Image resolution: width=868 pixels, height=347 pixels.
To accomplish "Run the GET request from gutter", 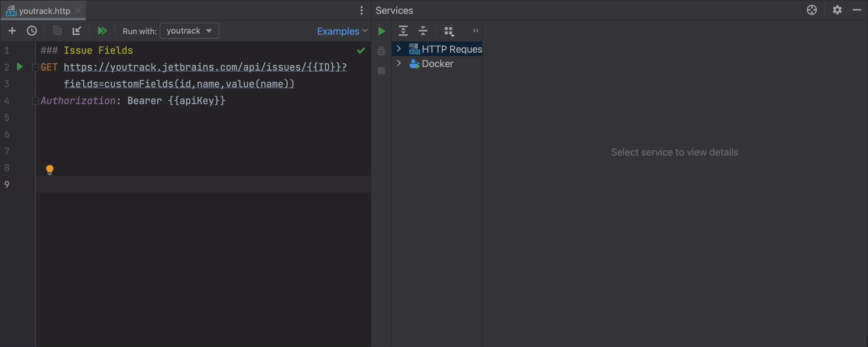I will [20, 67].
